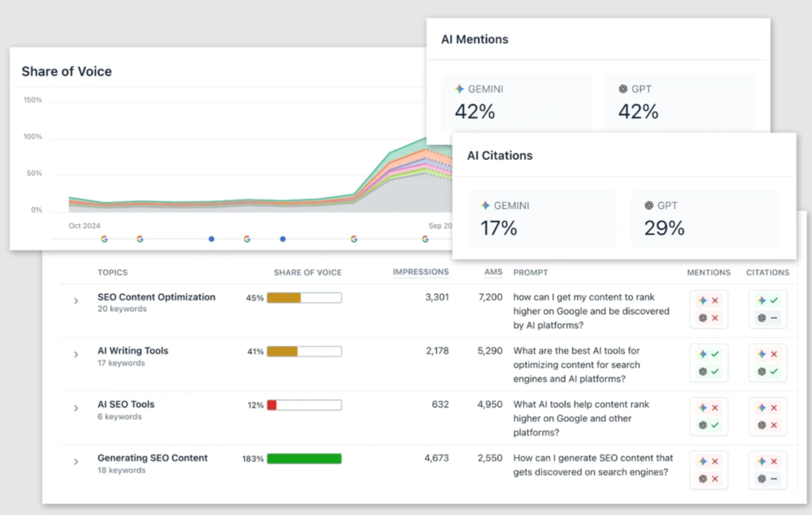Click Gemini citation status for Generating SEO Content
Viewport: 812px width, 515px height.
pyautogui.click(x=768, y=462)
